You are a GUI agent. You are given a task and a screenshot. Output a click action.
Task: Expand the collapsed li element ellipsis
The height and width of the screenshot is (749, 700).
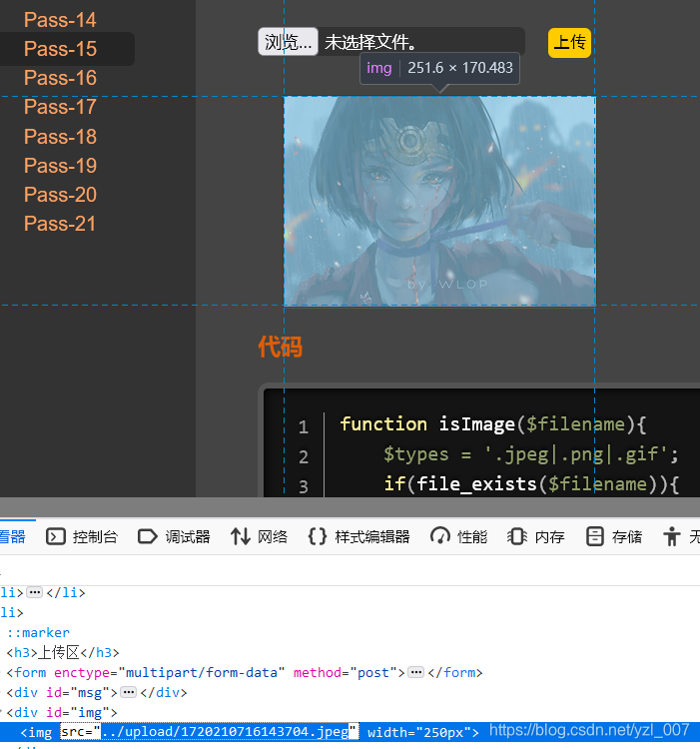coord(34,593)
